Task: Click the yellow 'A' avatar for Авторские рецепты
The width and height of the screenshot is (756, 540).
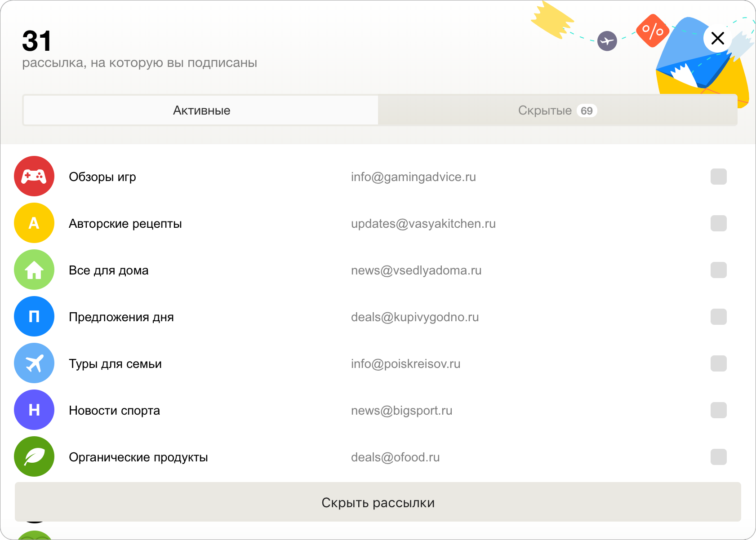Action: point(34,223)
